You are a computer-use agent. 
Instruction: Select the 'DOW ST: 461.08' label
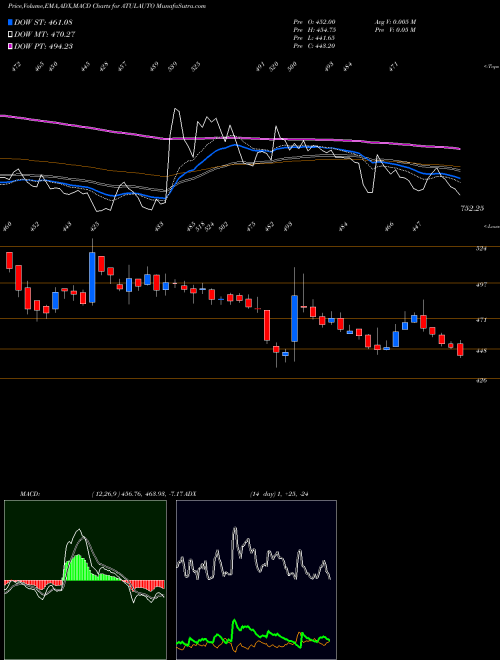(43, 22)
